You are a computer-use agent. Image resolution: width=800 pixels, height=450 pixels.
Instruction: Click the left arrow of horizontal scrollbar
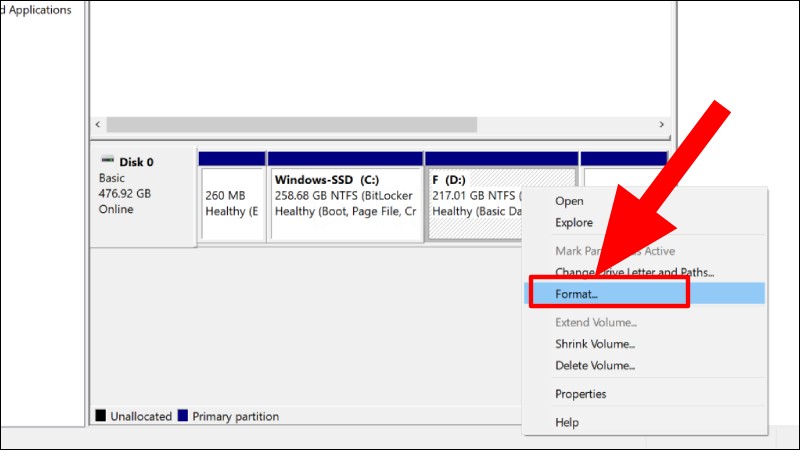(97, 125)
